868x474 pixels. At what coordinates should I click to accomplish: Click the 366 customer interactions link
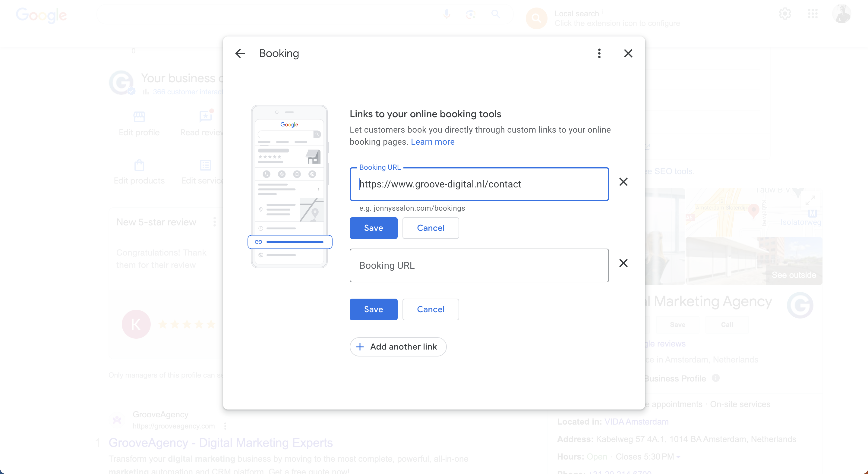[x=188, y=92]
